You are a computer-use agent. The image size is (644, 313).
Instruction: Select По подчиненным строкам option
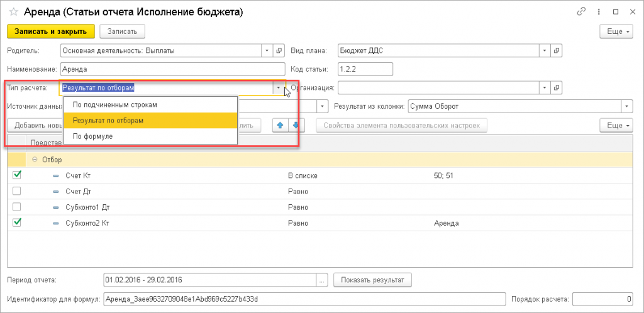[114, 104]
